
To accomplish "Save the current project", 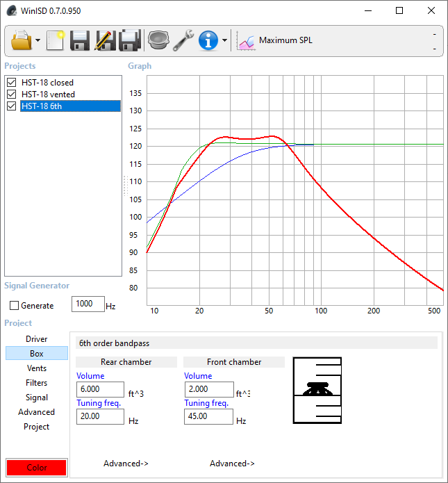I will (x=80, y=40).
